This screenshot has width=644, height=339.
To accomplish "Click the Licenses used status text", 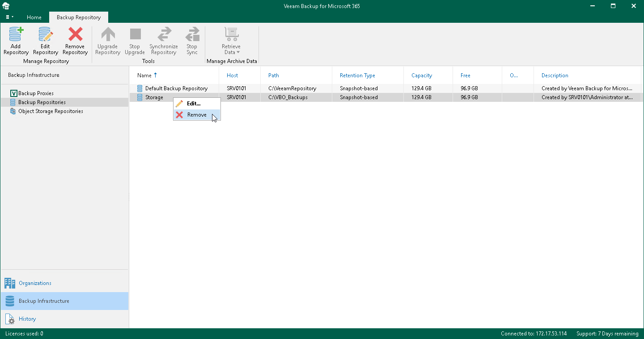I will [x=24, y=334].
